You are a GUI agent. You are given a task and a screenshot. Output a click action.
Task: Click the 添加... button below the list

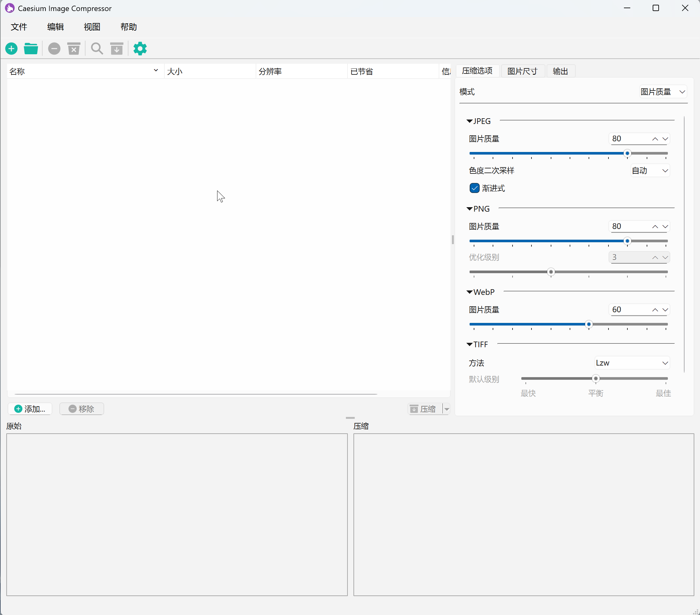point(30,409)
